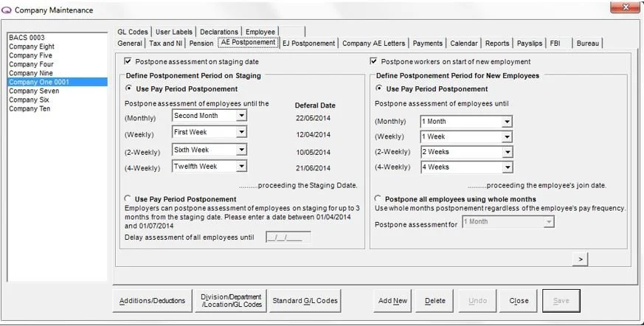Open the Payslips tab
Image resolution: width=644 pixels, height=326 pixels.
(x=530, y=43)
